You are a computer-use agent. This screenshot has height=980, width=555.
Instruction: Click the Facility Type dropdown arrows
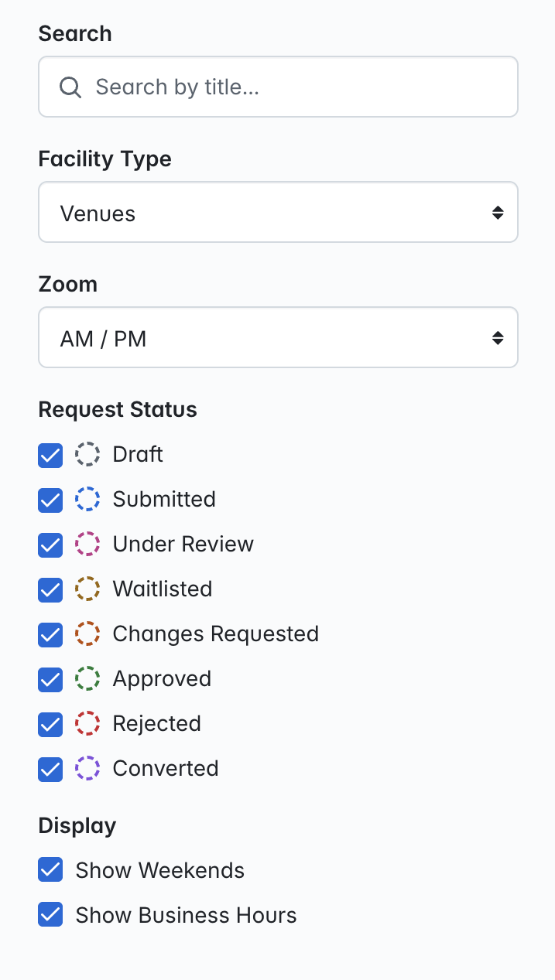click(498, 213)
